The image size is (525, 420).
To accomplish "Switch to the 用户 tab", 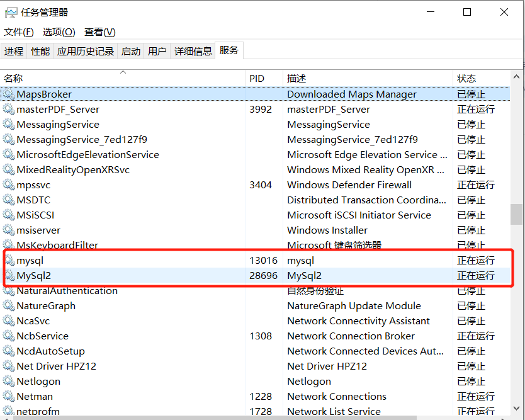I will point(157,51).
